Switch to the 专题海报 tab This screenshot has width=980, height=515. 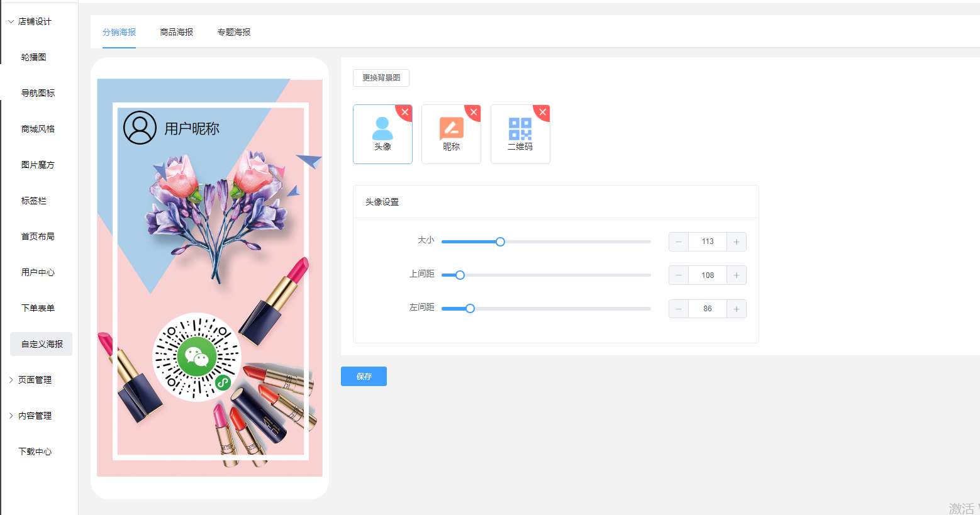click(x=234, y=32)
